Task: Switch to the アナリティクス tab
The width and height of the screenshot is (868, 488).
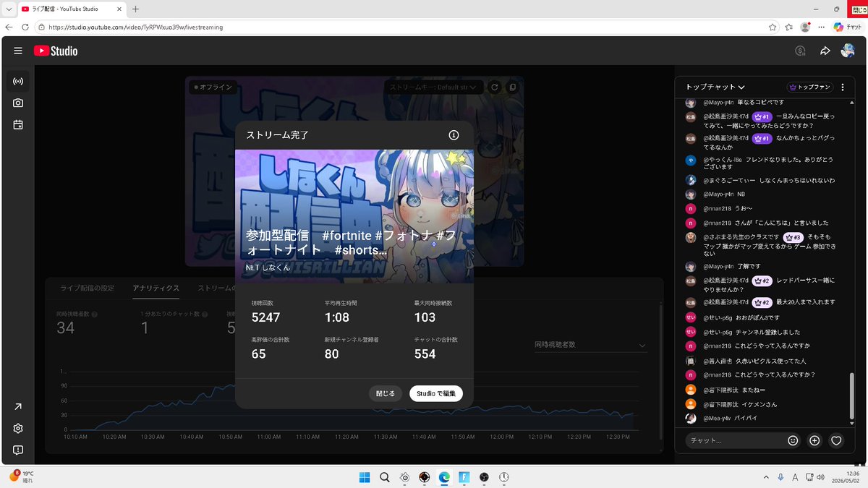Action: tap(156, 288)
